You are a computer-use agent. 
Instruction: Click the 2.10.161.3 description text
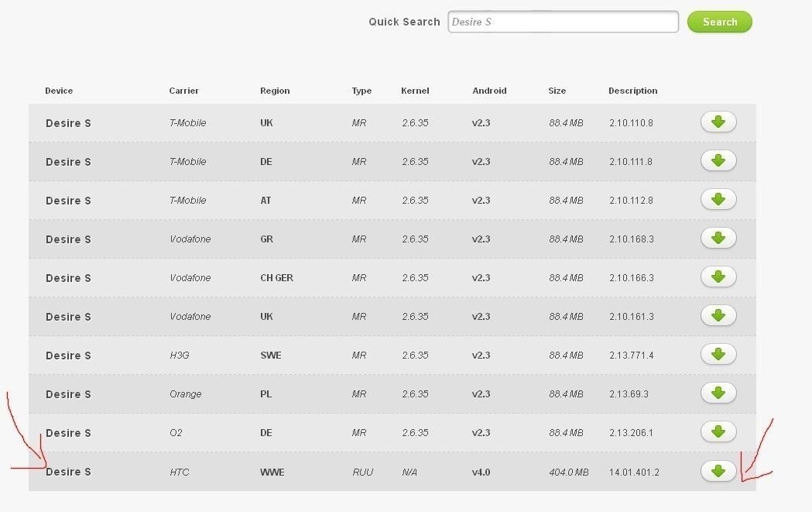tap(632, 317)
